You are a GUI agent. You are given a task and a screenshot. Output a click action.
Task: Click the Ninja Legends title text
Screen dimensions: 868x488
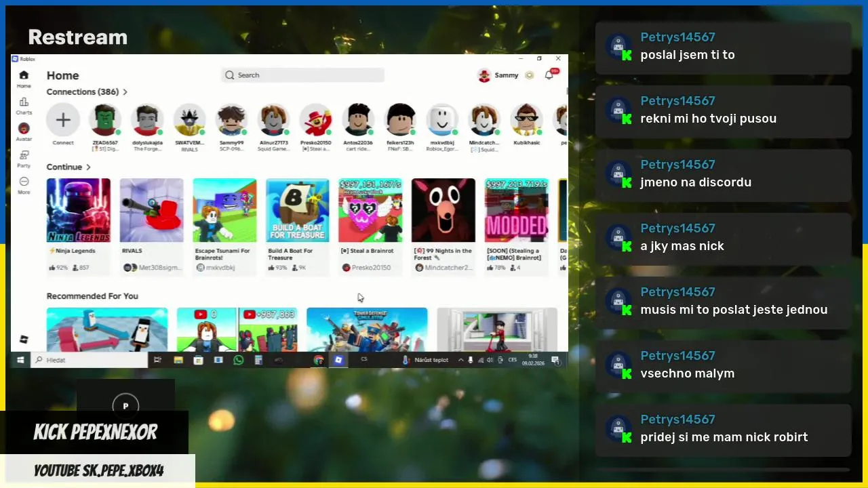click(x=72, y=251)
